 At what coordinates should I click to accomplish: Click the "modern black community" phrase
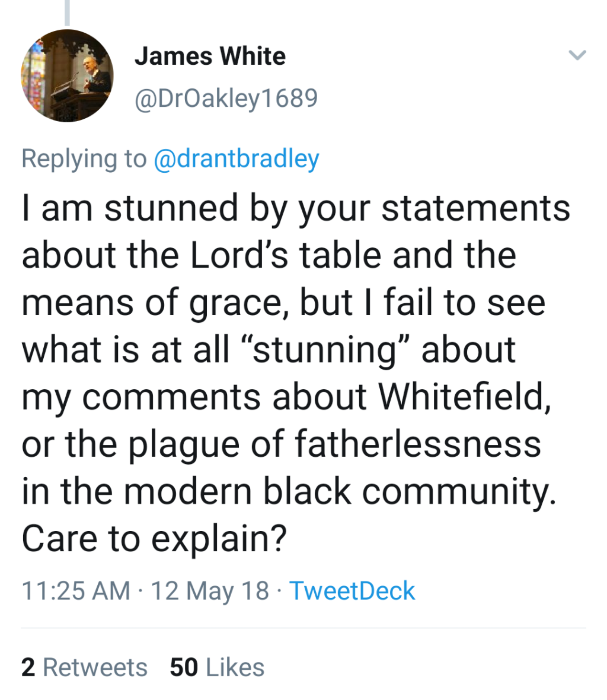click(x=340, y=491)
